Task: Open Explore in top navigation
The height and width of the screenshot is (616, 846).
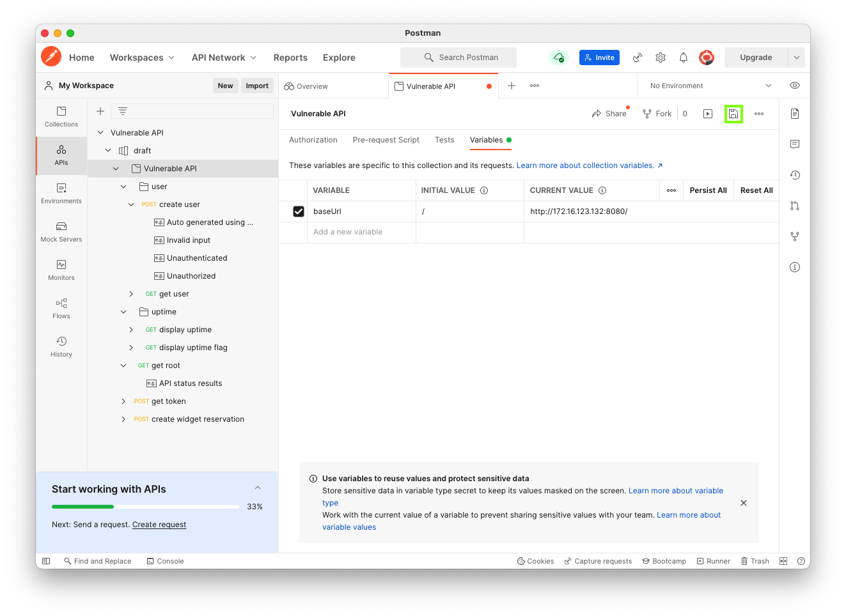Action: [339, 58]
